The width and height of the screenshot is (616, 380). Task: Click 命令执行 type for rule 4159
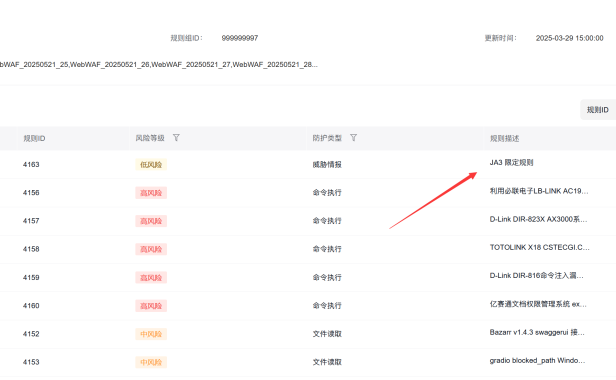327,277
